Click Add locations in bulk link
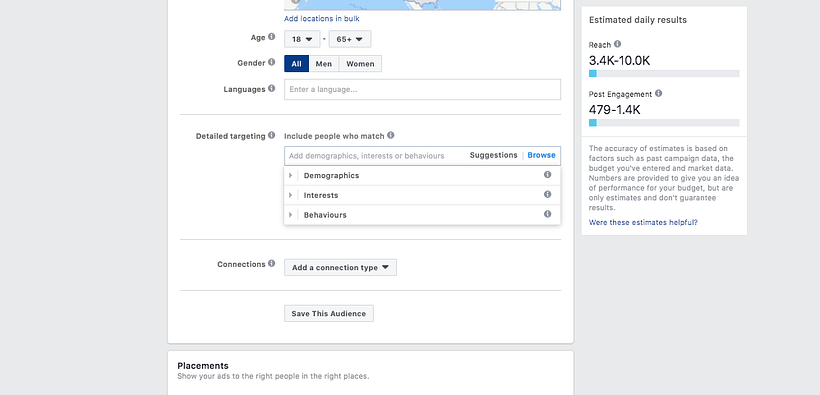This screenshot has width=820, height=395. coord(322,19)
